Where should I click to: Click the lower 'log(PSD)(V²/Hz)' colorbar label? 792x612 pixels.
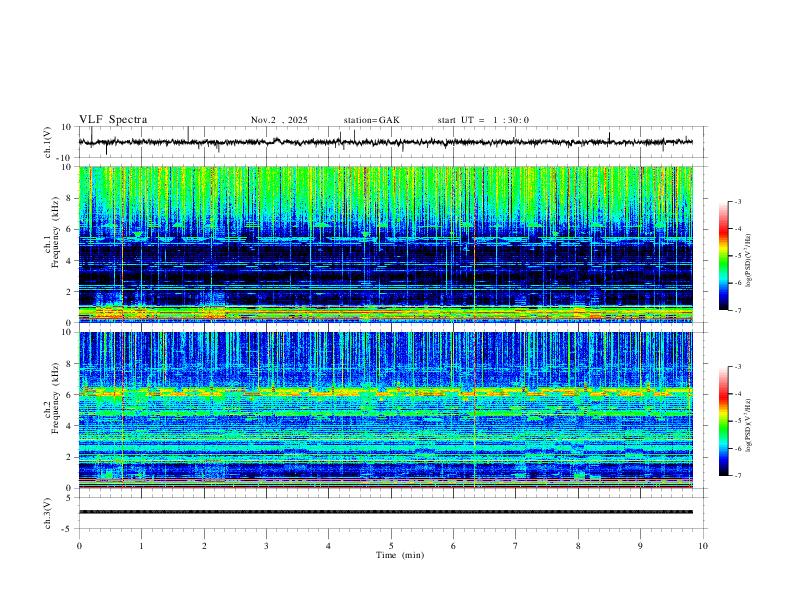749,426
